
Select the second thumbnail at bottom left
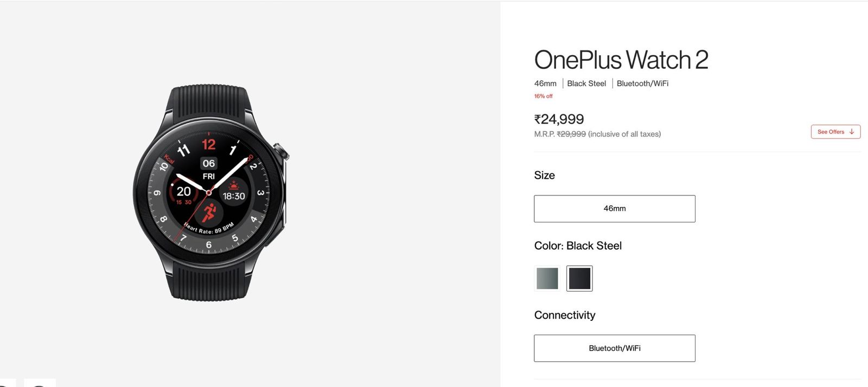point(40,383)
